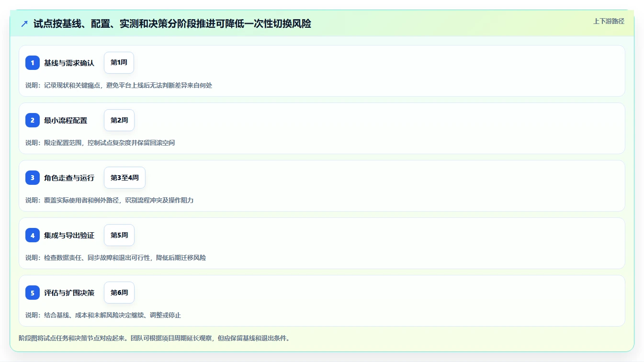Click the description starting 检查数据责任
The width and height of the screenshot is (644, 362).
tap(116, 258)
